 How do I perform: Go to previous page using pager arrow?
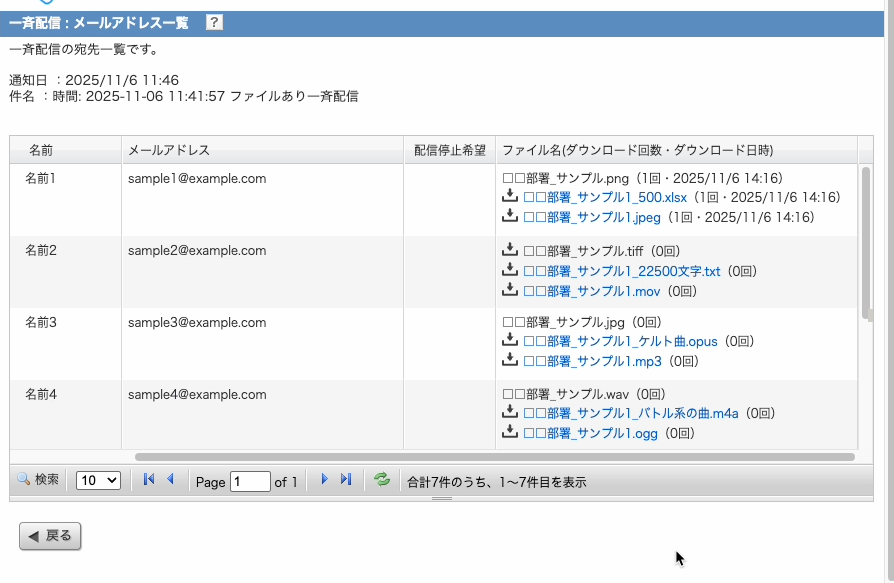click(x=170, y=480)
